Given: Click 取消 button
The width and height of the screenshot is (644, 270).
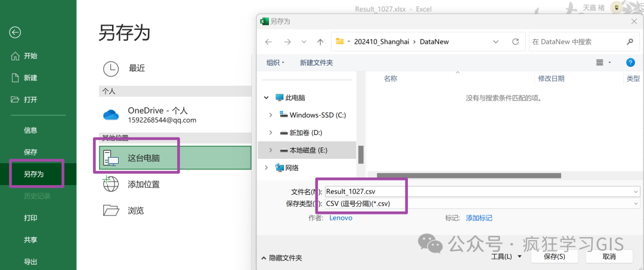Looking at the screenshot, I should point(609,256).
